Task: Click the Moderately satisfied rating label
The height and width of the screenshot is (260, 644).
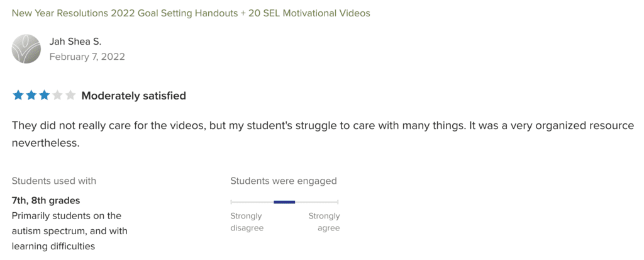Action: coord(133,96)
